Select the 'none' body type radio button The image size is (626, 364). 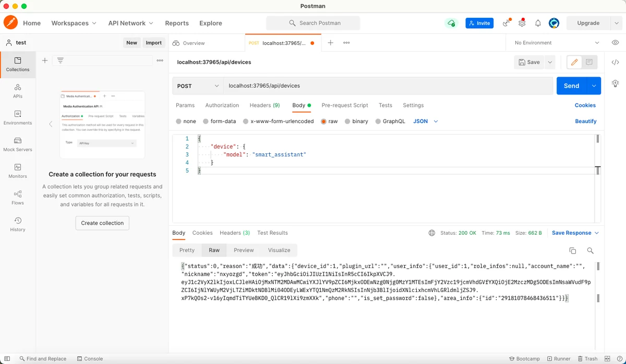[178, 122]
